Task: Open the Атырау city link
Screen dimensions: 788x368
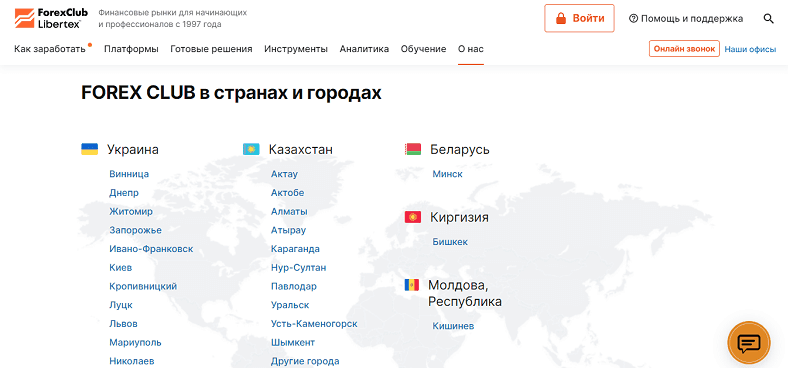Action: (288, 230)
